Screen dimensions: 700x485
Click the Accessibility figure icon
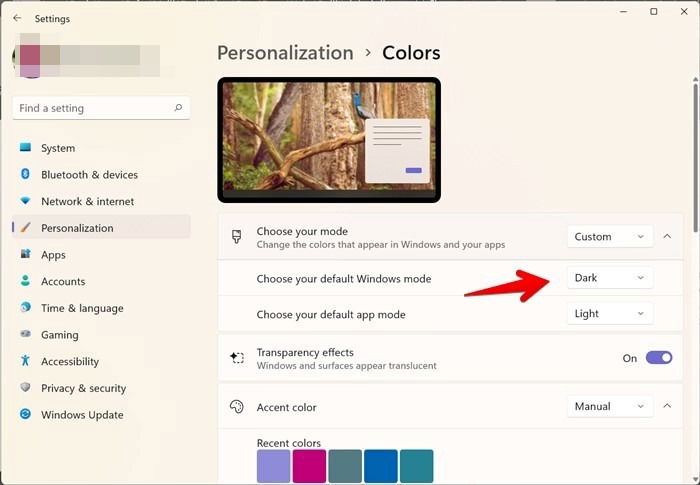pos(25,360)
